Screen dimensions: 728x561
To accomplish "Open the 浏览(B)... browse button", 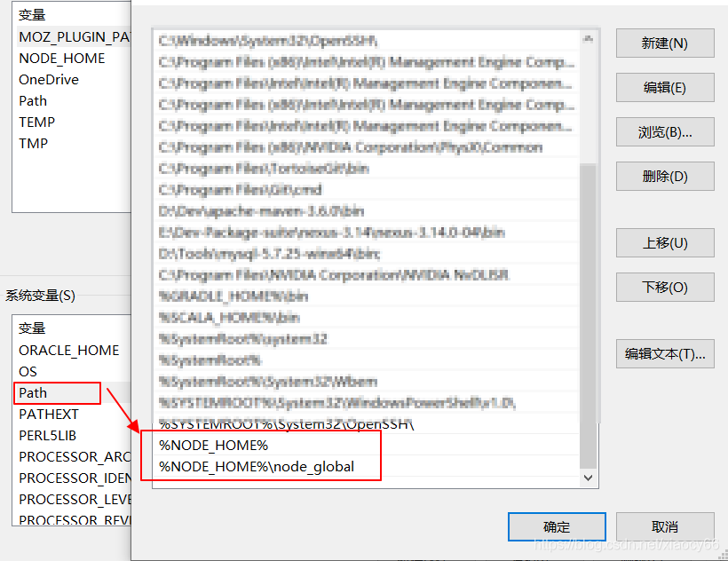I will pos(665,131).
